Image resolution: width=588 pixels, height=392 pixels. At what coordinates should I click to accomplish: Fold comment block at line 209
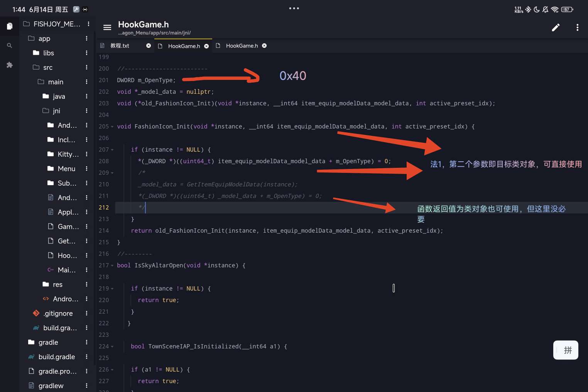[x=112, y=173]
